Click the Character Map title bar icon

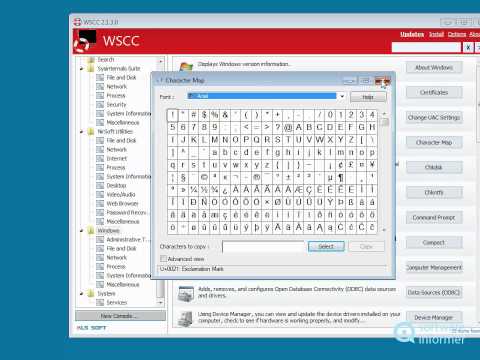(160, 80)
